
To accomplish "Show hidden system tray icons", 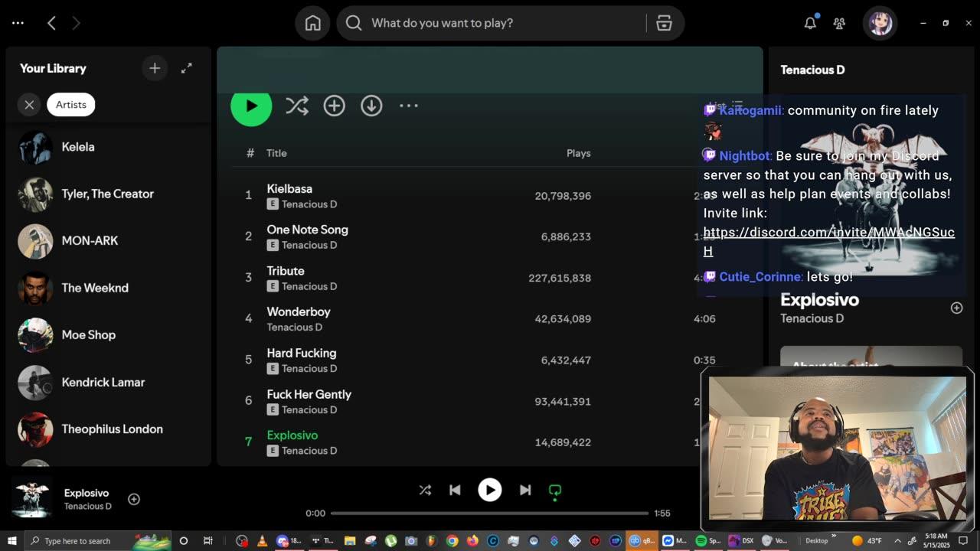I will (x=898, y=540).
